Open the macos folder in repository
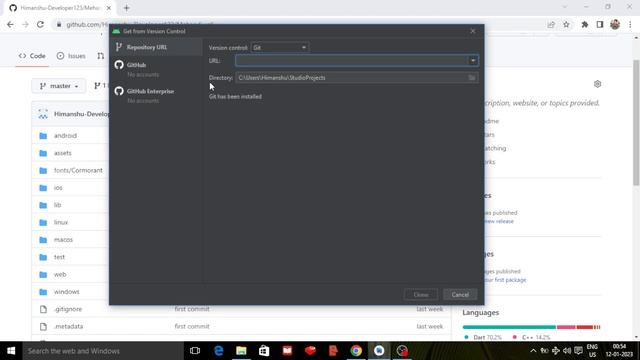Image resolution: width=640 pixels, height=360 pixels. pos(63,240)
